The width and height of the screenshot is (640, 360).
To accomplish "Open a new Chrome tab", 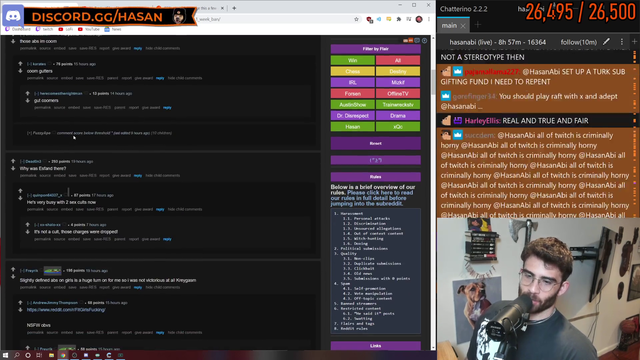I will [x=234, y=8].
